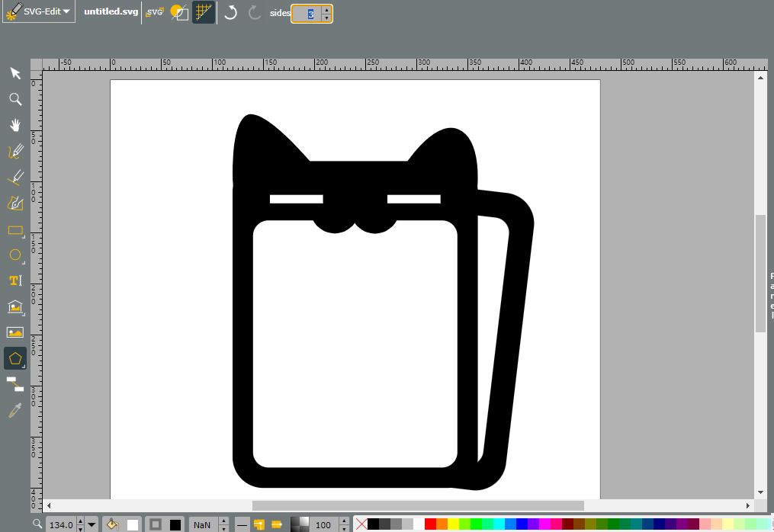Select the no-color red X swatch
774x532 pixels.
coord(361,524)
